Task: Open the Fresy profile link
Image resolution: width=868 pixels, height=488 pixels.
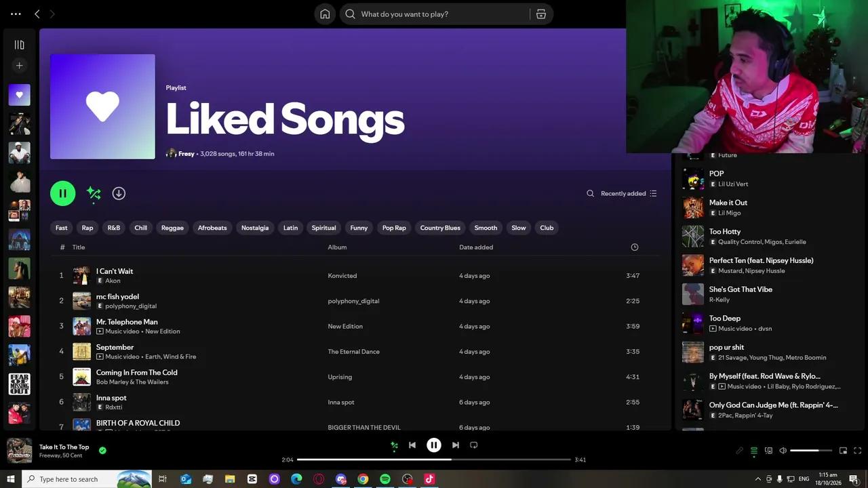Action: 186,154
